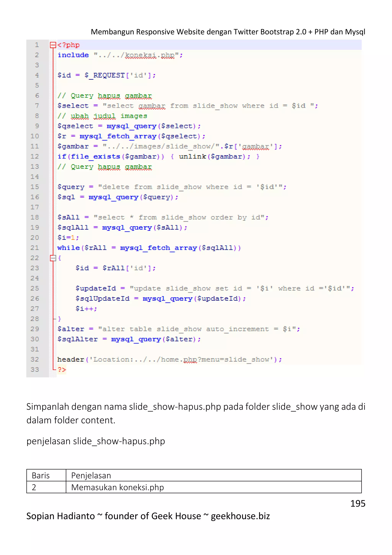The height and width of the screenshot is (555, 392).
Task: Click the $sqlAlter = mysql_query($alter) line
Action: pos(129,339)
